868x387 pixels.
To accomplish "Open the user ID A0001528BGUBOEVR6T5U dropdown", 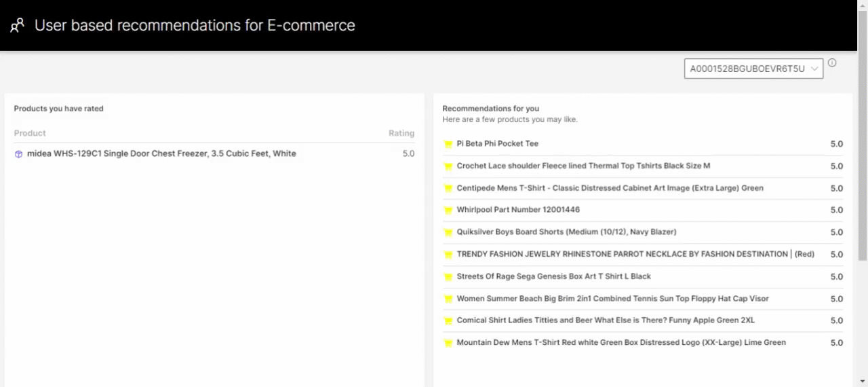I will pyautogui.click(x=747, y=69).
